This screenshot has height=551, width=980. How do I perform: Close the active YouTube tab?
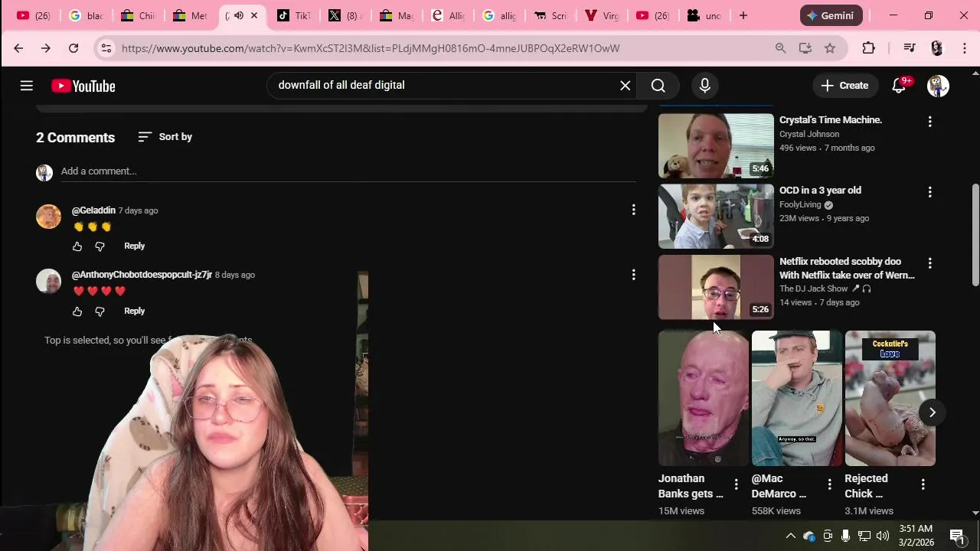pyautogui.click(x=254, y=15)
